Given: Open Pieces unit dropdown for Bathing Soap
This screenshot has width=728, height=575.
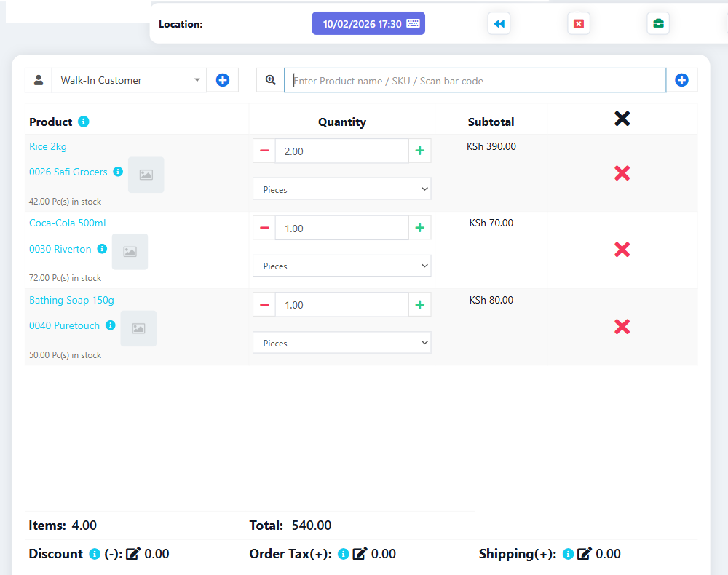Looking at the screenshot, I should coord(341,343).
